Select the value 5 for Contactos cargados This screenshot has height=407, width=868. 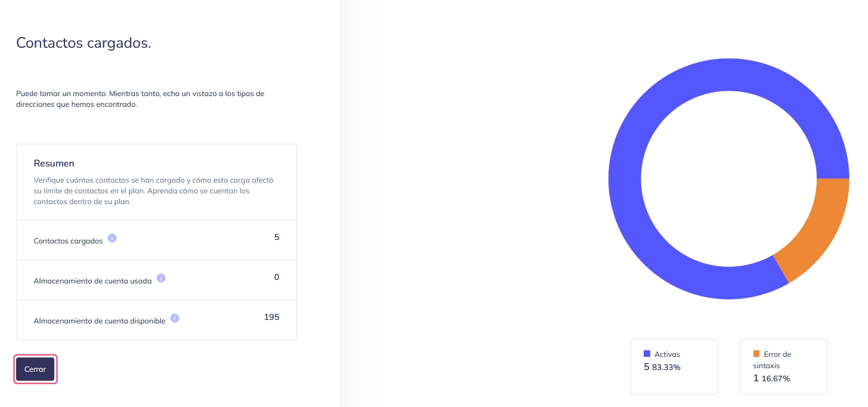pos(277,237)
